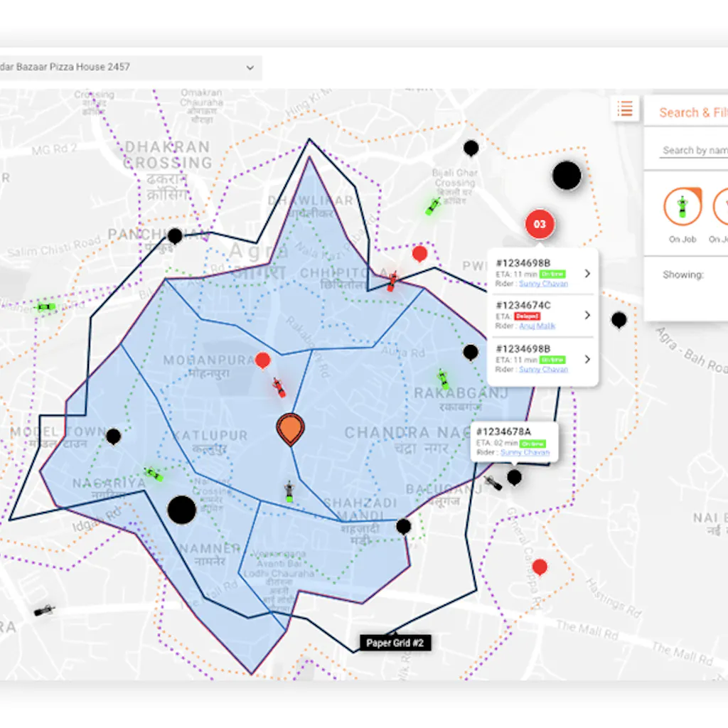The image size is (728, 728).
Task: Open Sunny Chavan link in order #1234678A
Action: 525,452
